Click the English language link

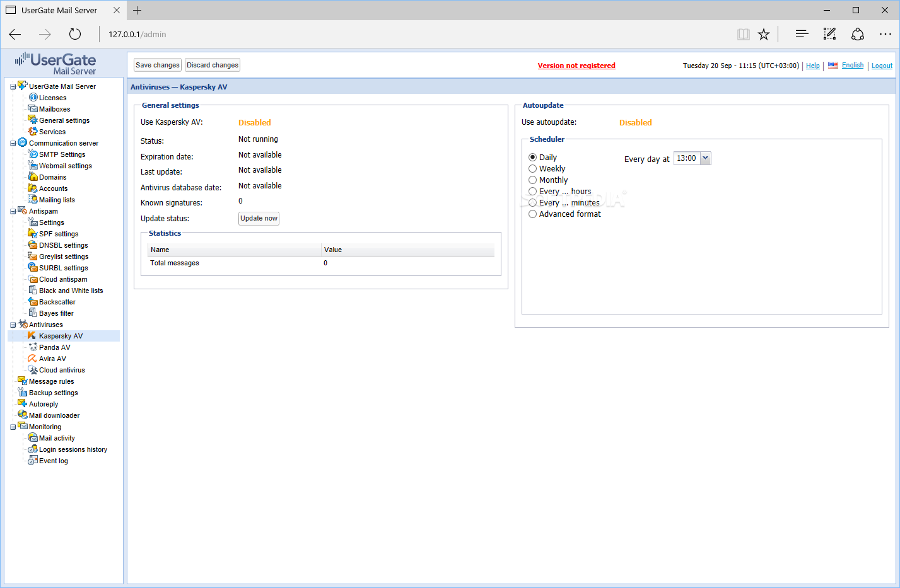coord(853,65)
